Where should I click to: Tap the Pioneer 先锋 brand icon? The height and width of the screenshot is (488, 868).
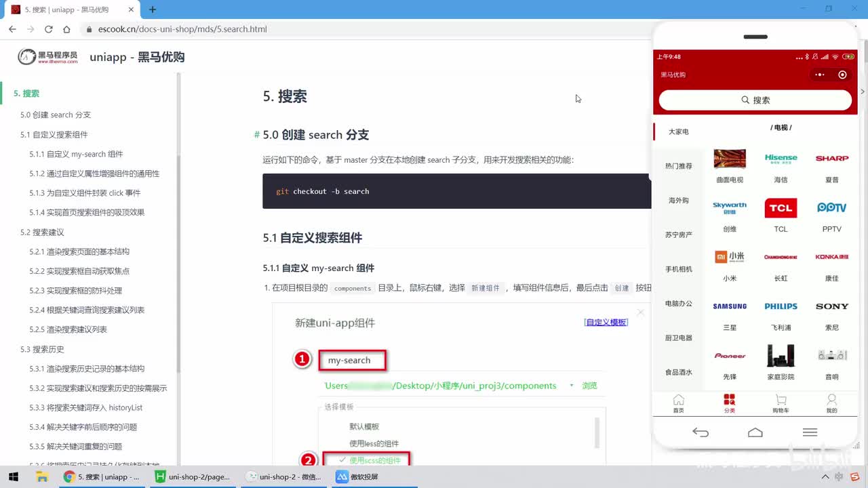point(730,356)
